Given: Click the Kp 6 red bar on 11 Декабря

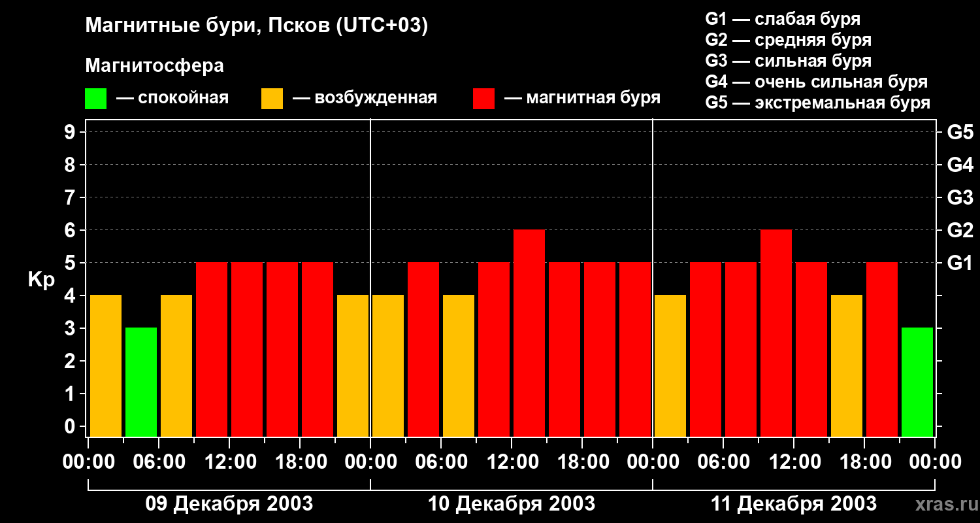Looking at the screenshot, I should click(x=776, y=333).
